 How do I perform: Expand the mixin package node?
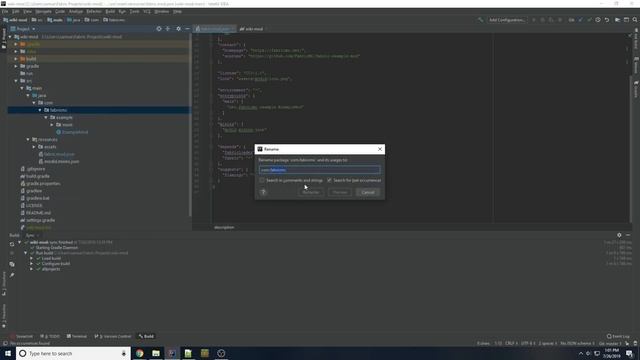[x=52, y=125]
